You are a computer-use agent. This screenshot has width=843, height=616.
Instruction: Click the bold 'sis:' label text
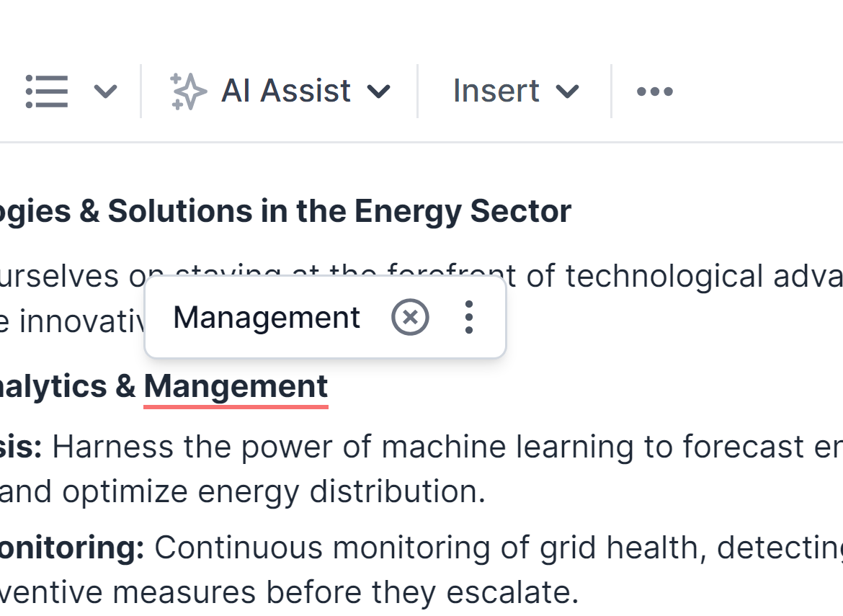20,447
